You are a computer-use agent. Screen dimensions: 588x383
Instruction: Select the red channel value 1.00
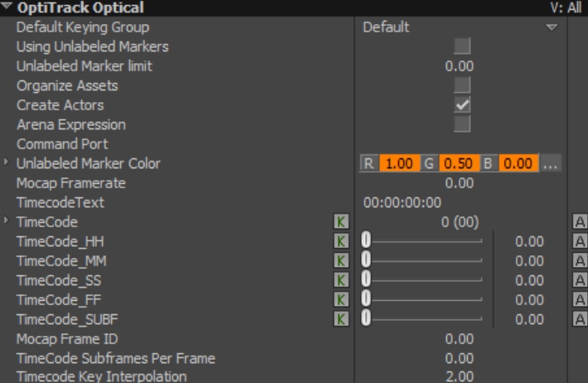(399, 164)
